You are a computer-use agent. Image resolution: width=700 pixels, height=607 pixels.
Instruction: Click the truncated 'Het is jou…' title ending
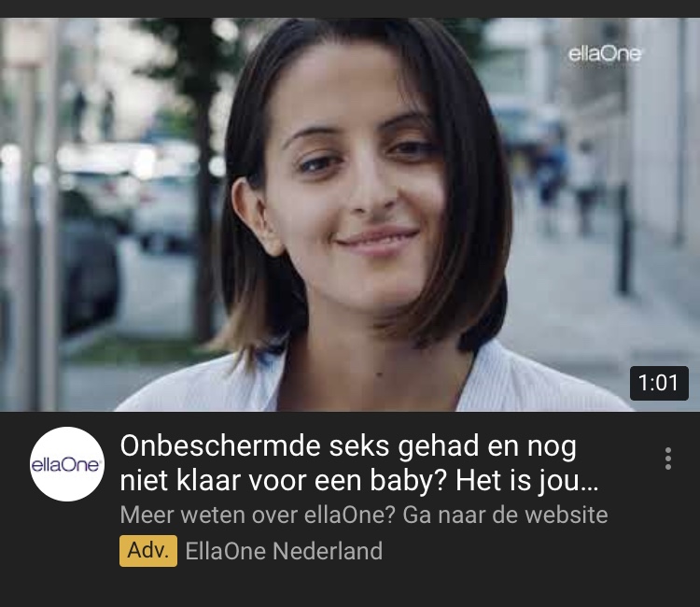click(x=526, y=481)
